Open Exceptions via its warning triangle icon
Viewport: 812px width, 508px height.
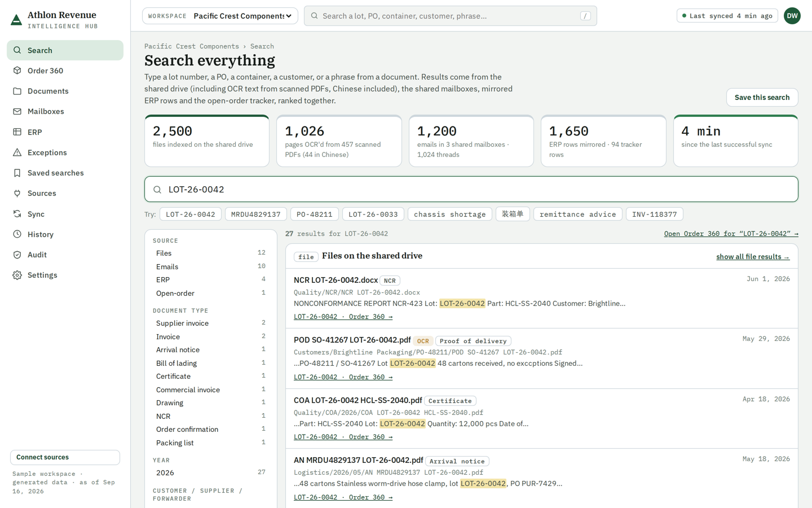pos(17,152)
